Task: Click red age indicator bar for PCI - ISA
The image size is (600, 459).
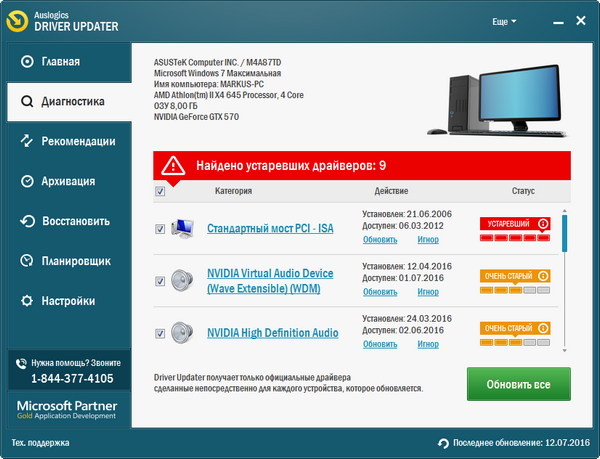Action: tap(515, 238)
